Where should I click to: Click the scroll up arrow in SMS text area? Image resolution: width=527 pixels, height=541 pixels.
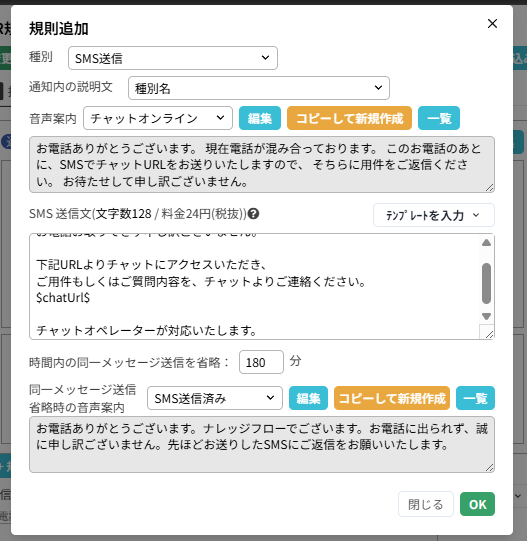(x=486, y=243)
